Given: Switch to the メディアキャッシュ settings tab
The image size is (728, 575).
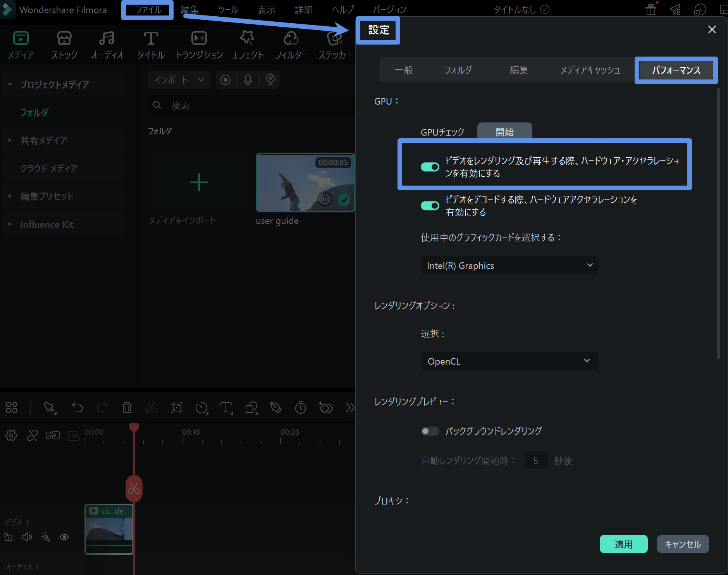Looking at the screenshot, I should point(590,70).
